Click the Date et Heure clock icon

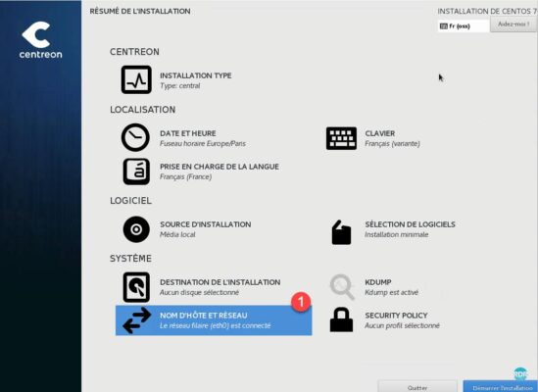(135, 137)
